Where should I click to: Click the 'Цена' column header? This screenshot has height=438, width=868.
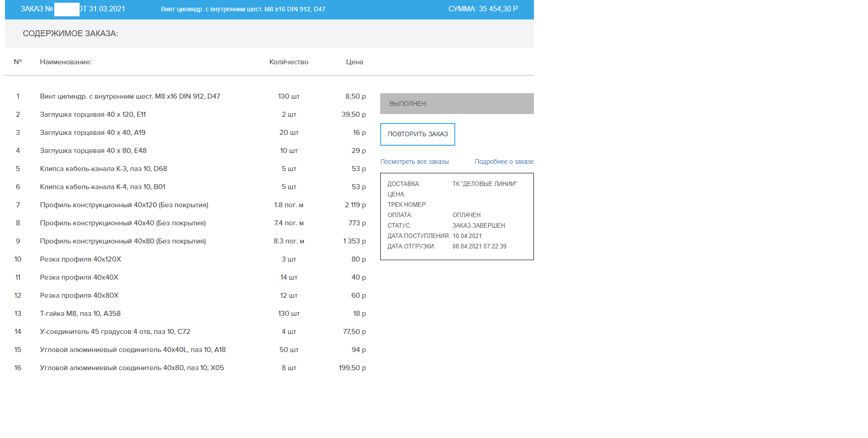pos(354,62)
